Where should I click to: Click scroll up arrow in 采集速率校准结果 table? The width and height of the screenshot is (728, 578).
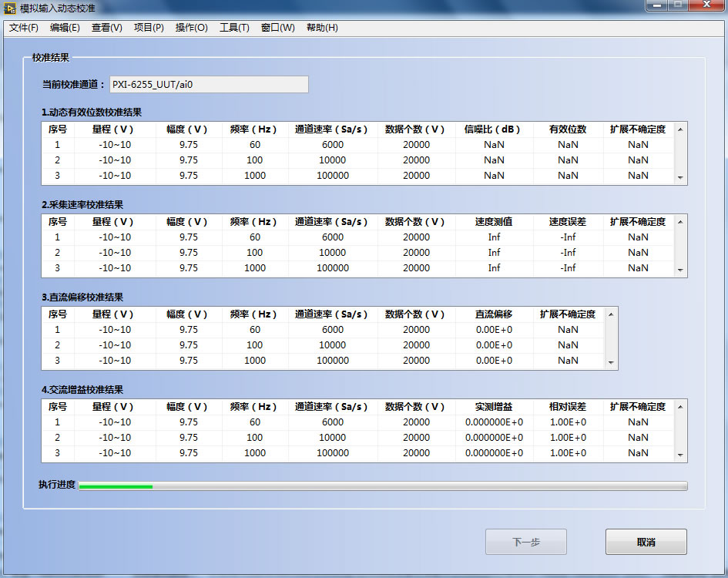[680, 222]
